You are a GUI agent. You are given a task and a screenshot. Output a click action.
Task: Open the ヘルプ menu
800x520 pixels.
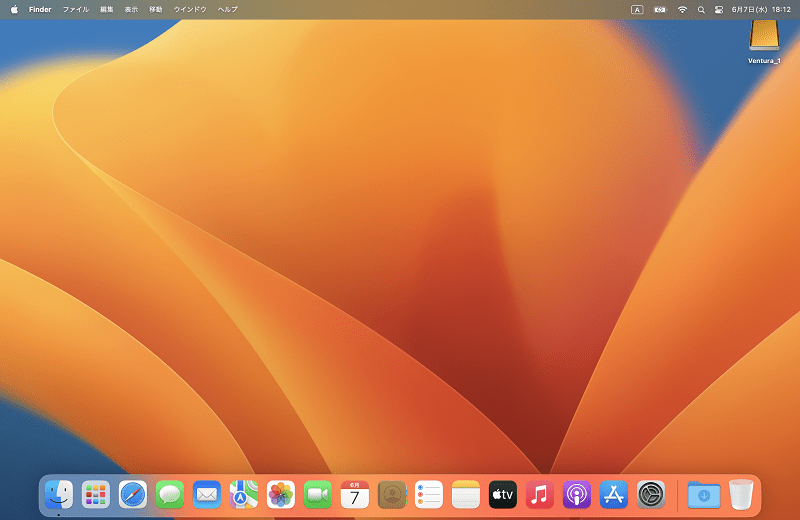[x=228, y=9]
